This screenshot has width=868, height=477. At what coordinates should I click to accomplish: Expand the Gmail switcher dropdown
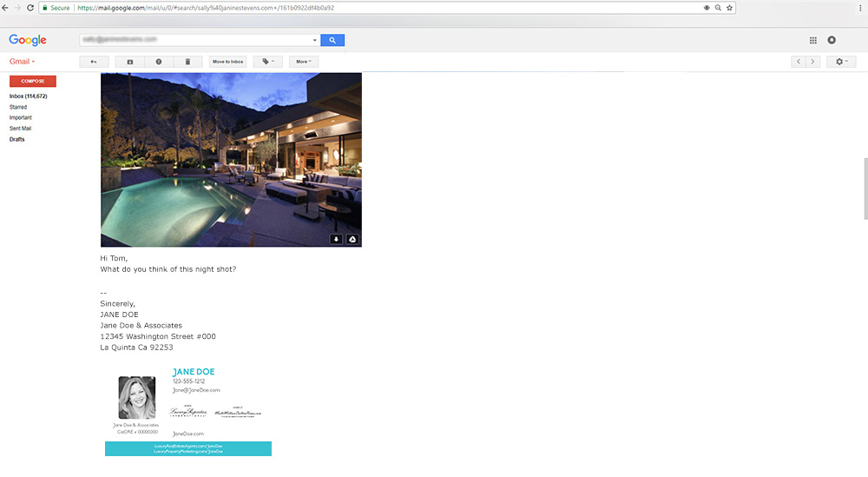pos(22,62)
